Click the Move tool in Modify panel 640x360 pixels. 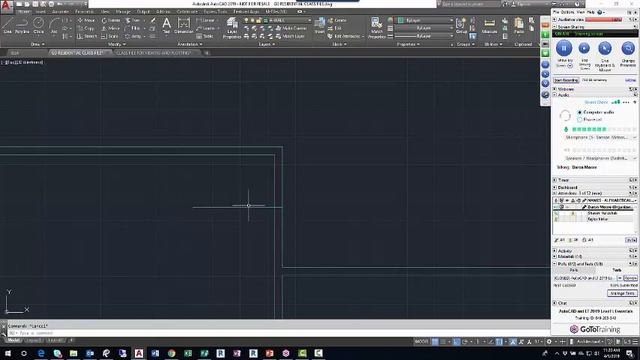click(x=86, y=20)
